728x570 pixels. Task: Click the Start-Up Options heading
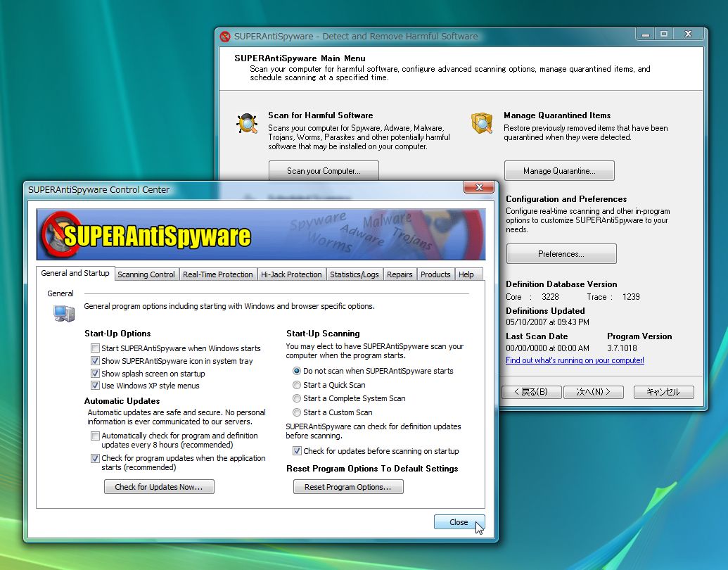117,334
